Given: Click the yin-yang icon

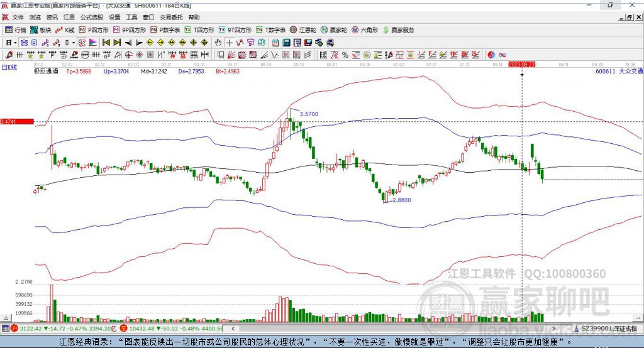Looking at the screenshot, I should coord(491,55).
